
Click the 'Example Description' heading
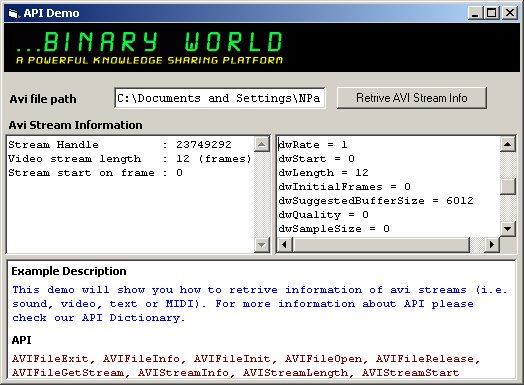pyautogui.click(x=69, y=271)
